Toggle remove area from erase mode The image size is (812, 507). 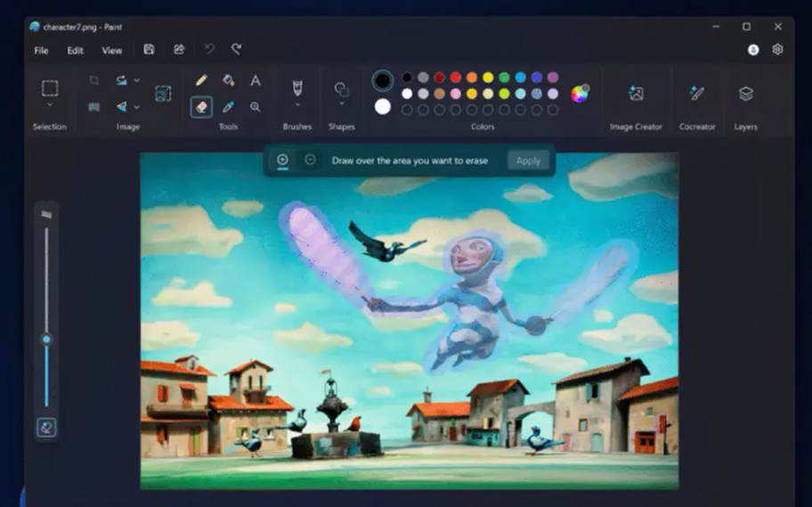point(310,159)
